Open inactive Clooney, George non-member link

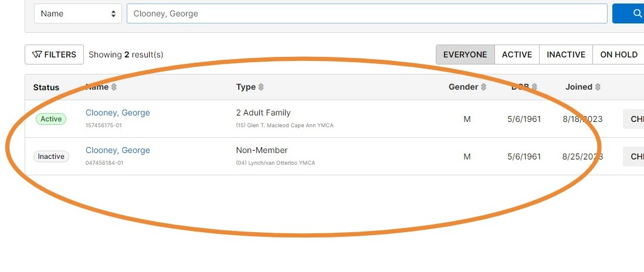point(117,150)
